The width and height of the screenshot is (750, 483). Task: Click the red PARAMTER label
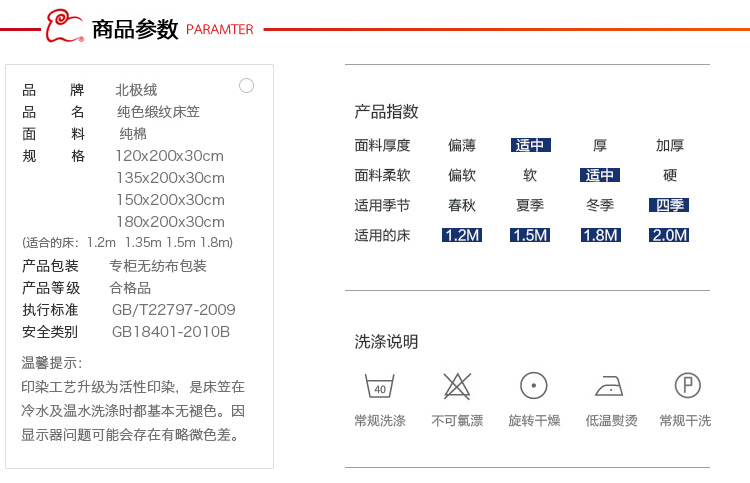point(220,30)
